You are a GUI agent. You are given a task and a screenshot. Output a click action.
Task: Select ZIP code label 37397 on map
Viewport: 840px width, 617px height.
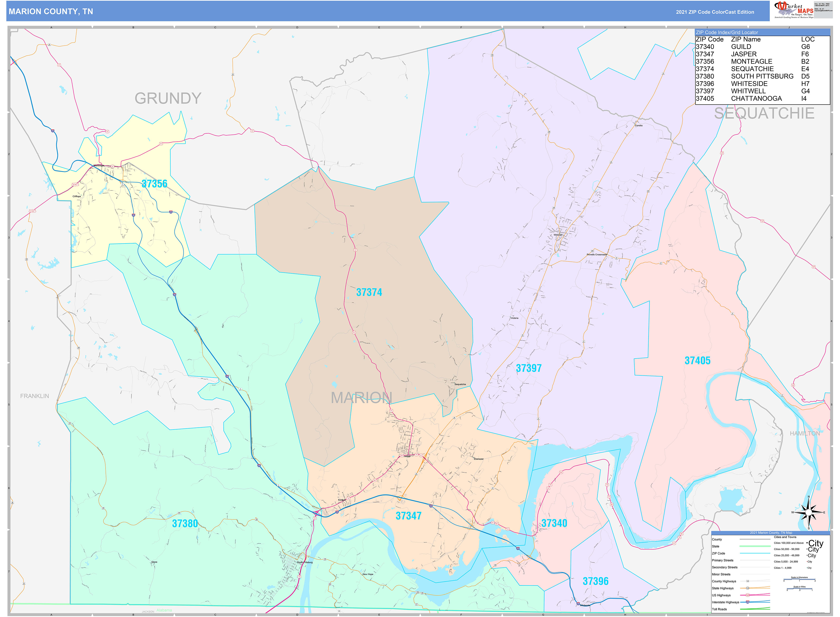pos(528,368)
